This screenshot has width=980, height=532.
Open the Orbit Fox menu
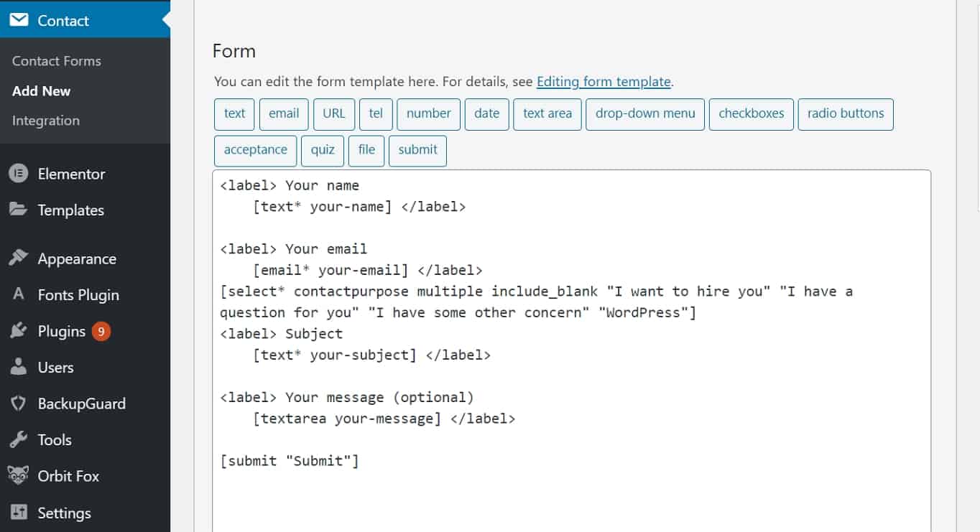[x=85, y=475]
